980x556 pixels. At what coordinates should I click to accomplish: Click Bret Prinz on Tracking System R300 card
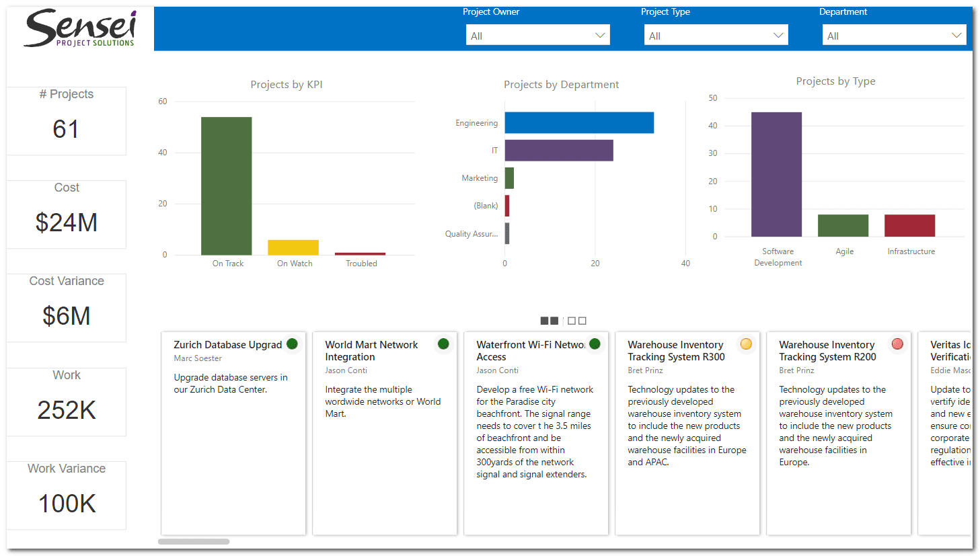tap(646, 370)
